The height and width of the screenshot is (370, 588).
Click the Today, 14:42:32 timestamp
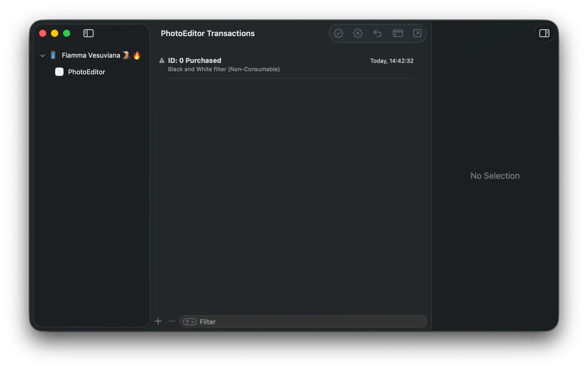[392, 61]
